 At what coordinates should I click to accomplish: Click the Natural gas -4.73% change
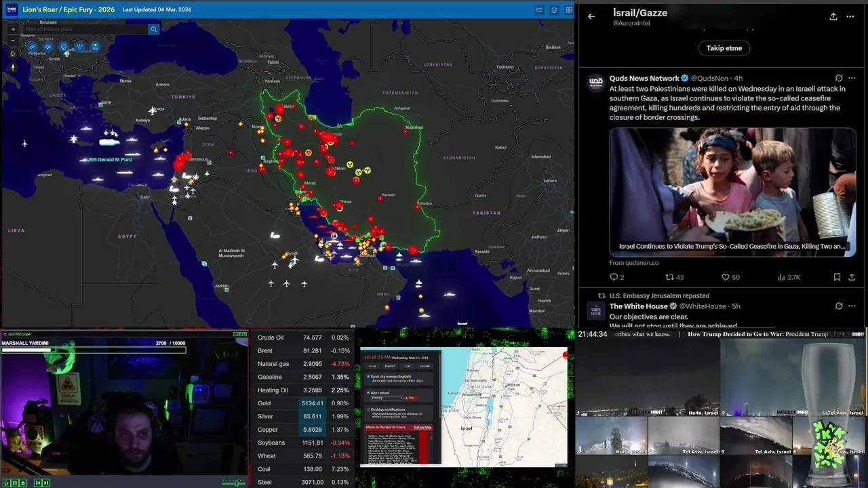(x=339, y=364)
